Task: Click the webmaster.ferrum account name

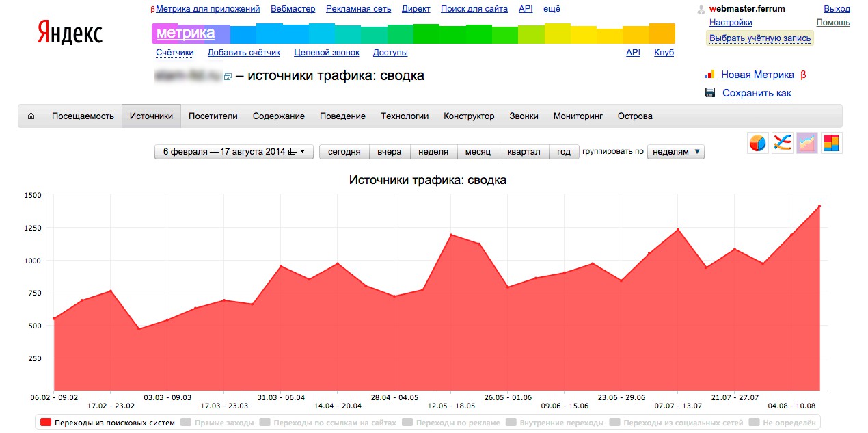Action: pyautogui.click(x=747, y=9)
